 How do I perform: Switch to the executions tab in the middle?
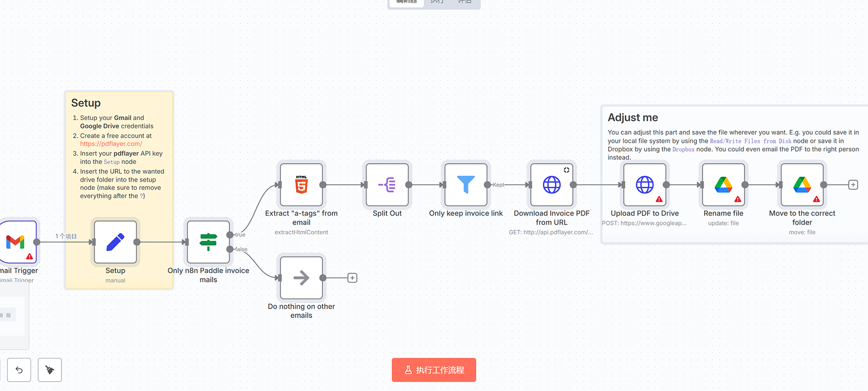(437, 2)
